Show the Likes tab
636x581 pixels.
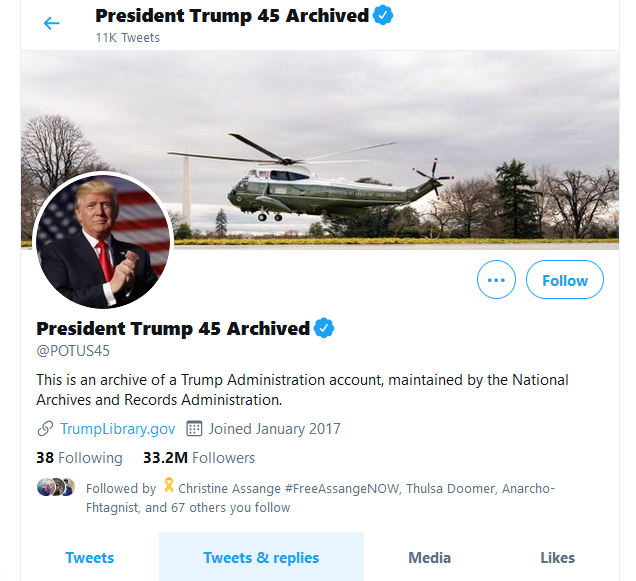[x=557, y=557]
